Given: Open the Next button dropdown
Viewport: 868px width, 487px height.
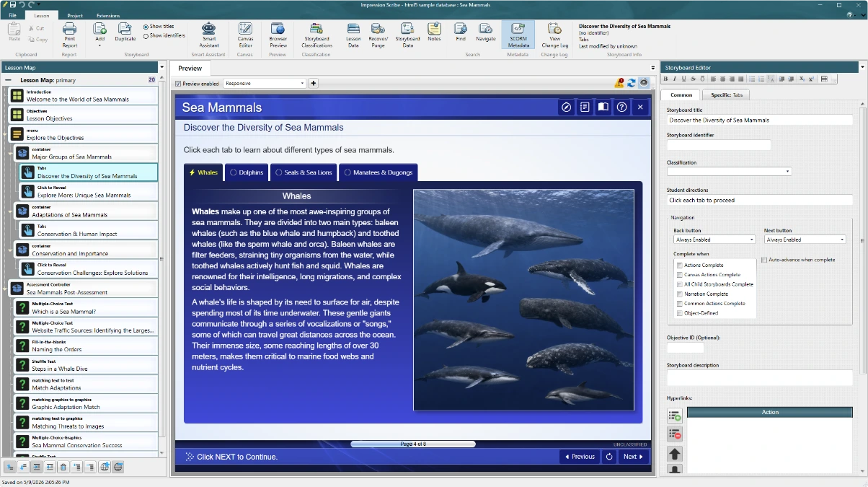Looking at the screenshot, I should (x=805, y=240).
